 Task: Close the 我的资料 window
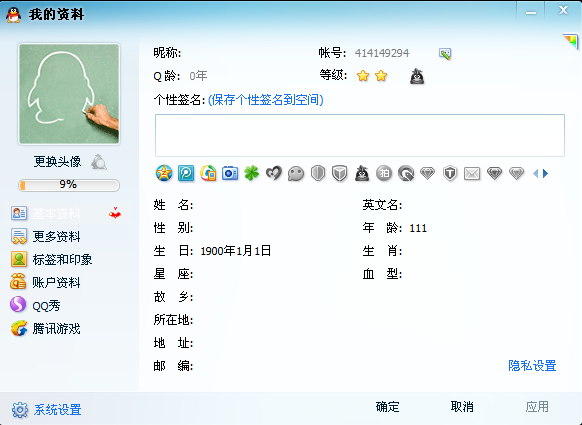563,10
